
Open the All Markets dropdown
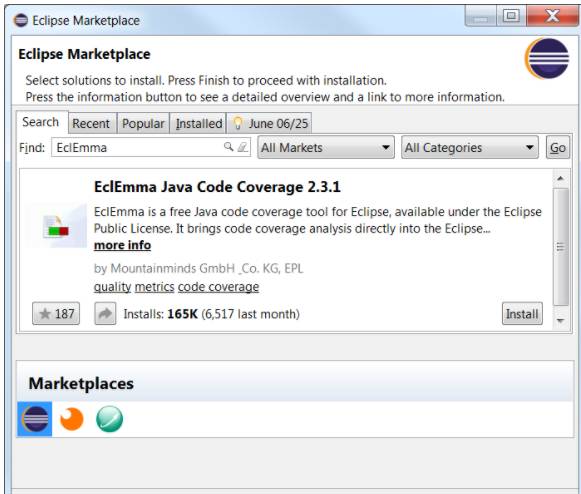pyautogui.click(x=326, y=147)
